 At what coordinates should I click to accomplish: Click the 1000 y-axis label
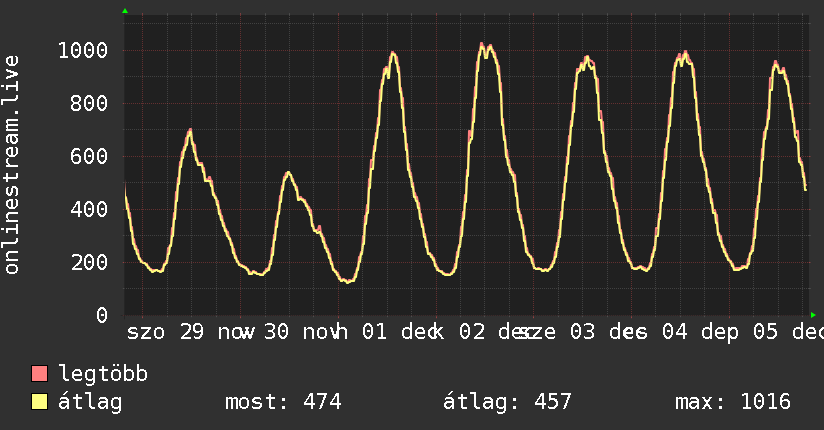tap(84, 51)
